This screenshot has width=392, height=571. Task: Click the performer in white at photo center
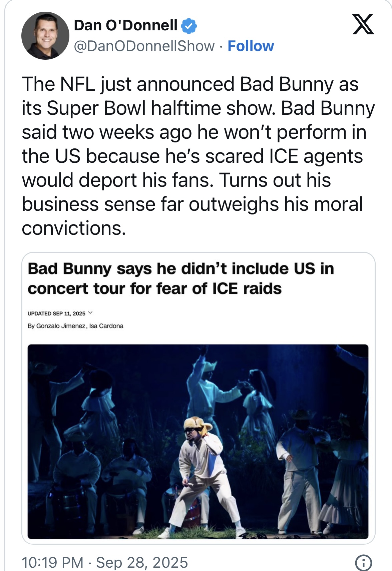(200, 467)
